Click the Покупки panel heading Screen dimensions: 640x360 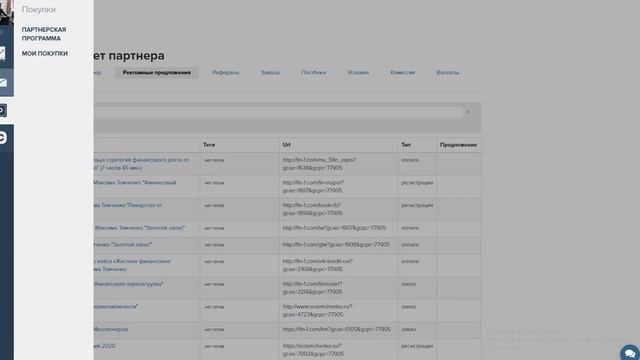point(39,9)
